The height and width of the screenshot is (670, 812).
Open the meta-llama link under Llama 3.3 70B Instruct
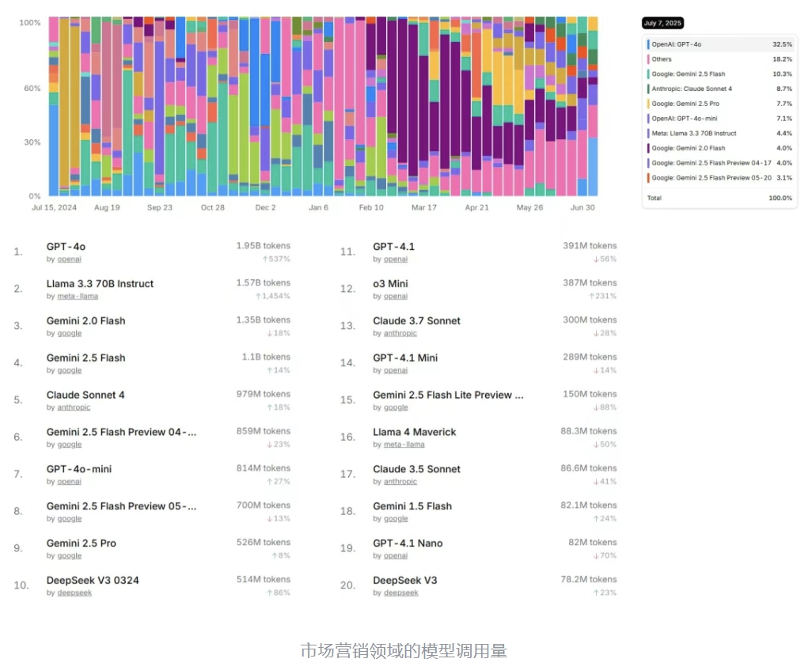[x=78, y=296]
